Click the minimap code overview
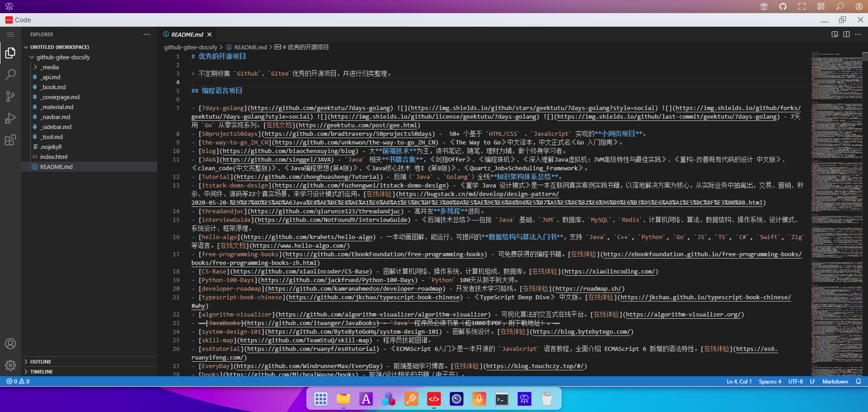This screenshot has width=868, height=412. pyautogui.click(x=836, y=136)
